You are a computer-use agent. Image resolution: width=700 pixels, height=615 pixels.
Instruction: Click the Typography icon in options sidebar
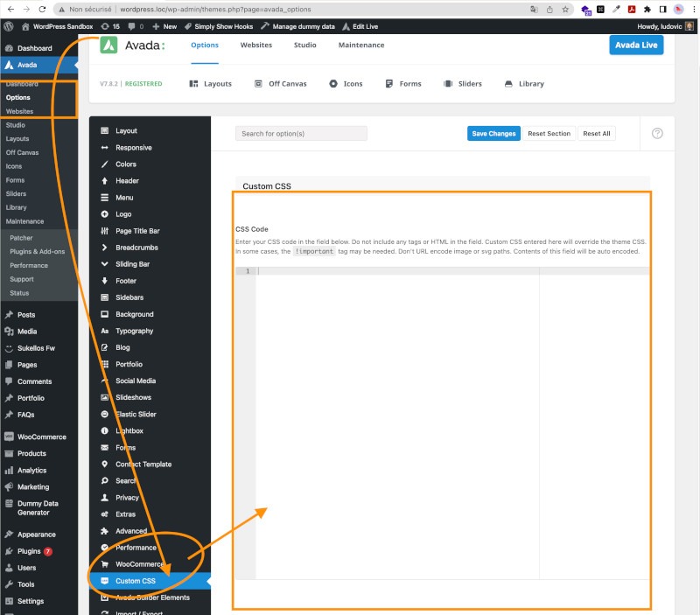(105, 332)
